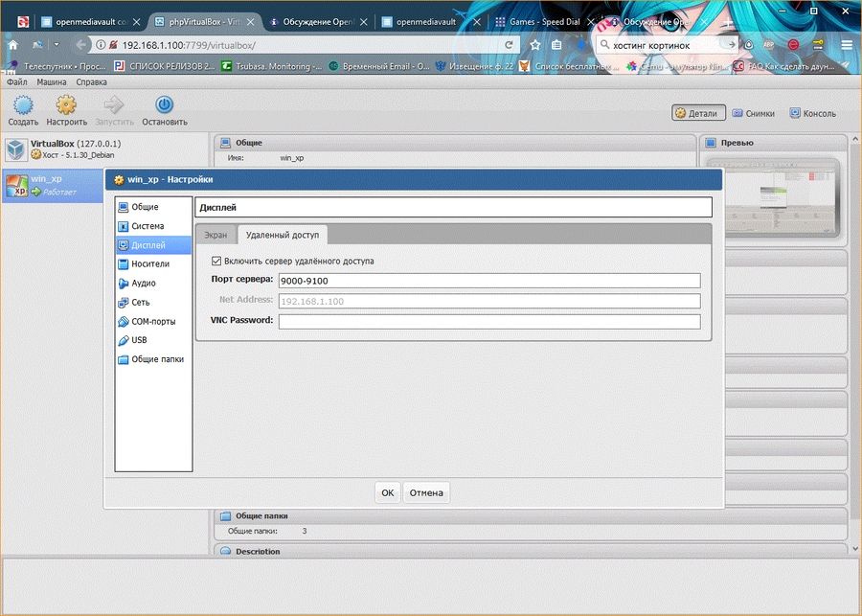862x616 pixels.
Task: Toggle Включить сервер удалённого доступа checkbox
Action: (x=216, y=261)
